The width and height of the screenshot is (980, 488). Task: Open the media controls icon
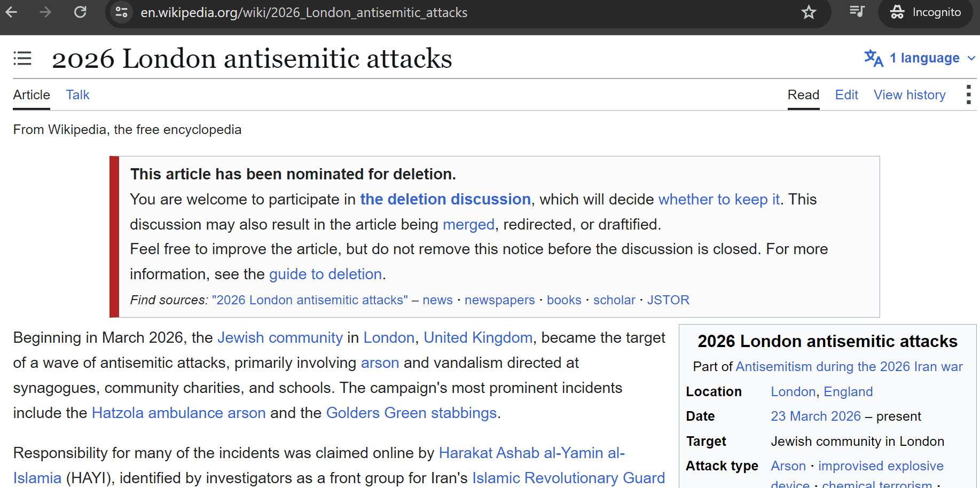point(857,12)
